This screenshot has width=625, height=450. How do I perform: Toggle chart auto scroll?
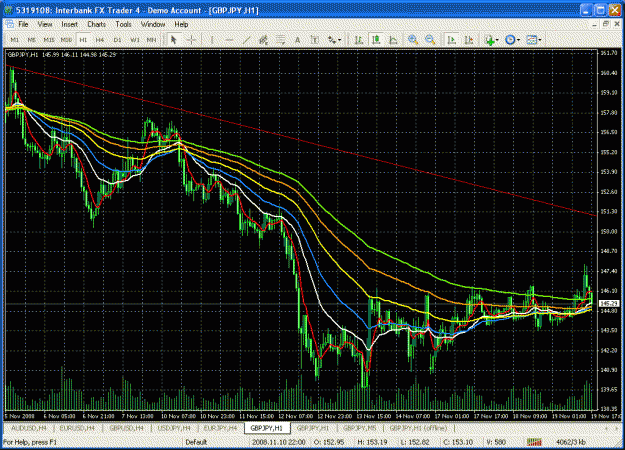(x=452, y=40)
